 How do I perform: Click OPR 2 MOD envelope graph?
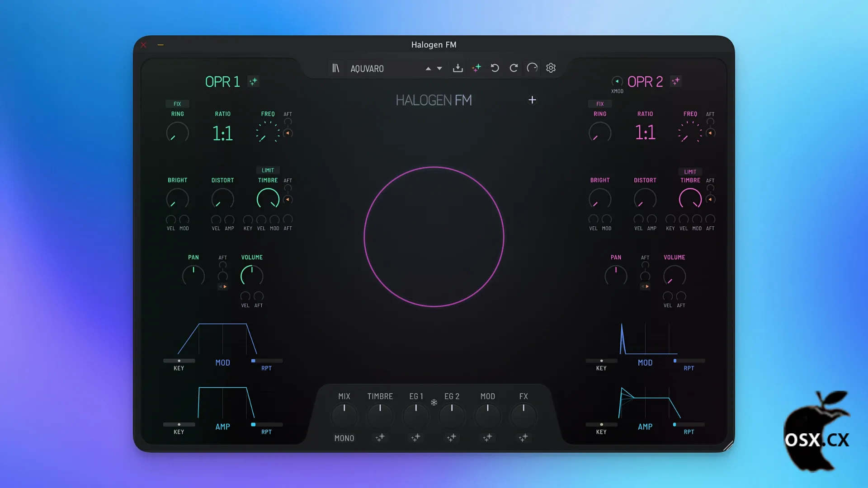pyautogui.click(x=648, y=339)
